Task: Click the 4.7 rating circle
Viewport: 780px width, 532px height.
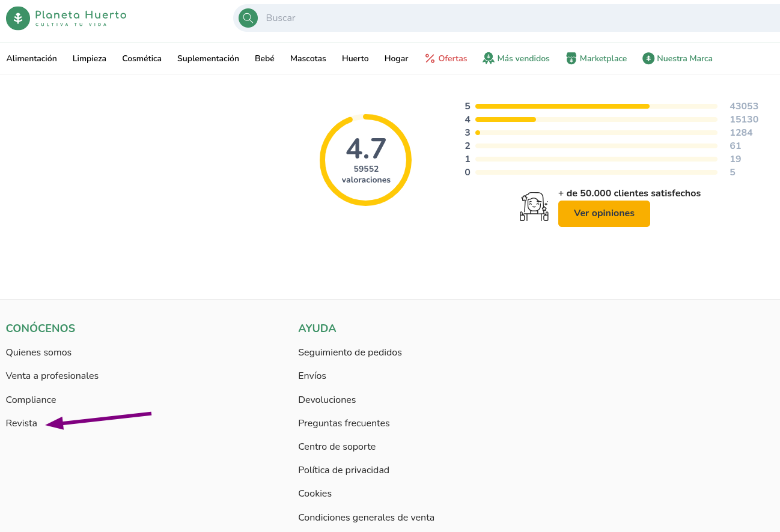Action: point(365,160)
